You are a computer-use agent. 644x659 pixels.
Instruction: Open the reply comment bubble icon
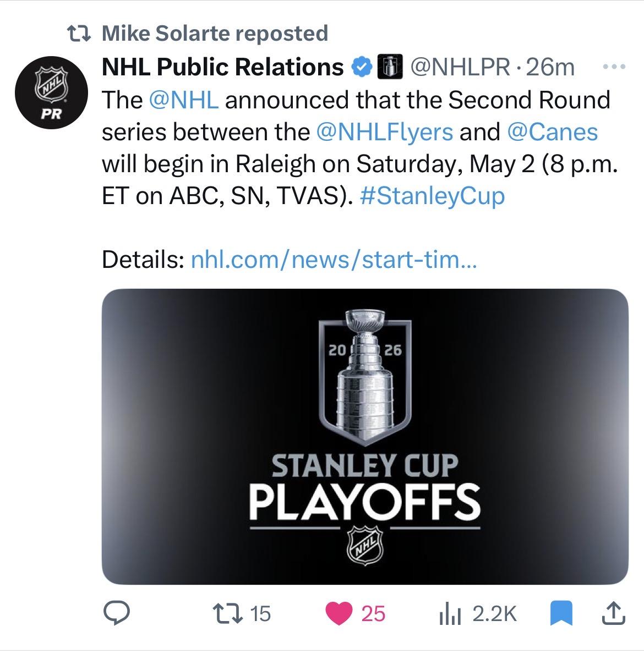pyautogui.click(x=117, y=613)
